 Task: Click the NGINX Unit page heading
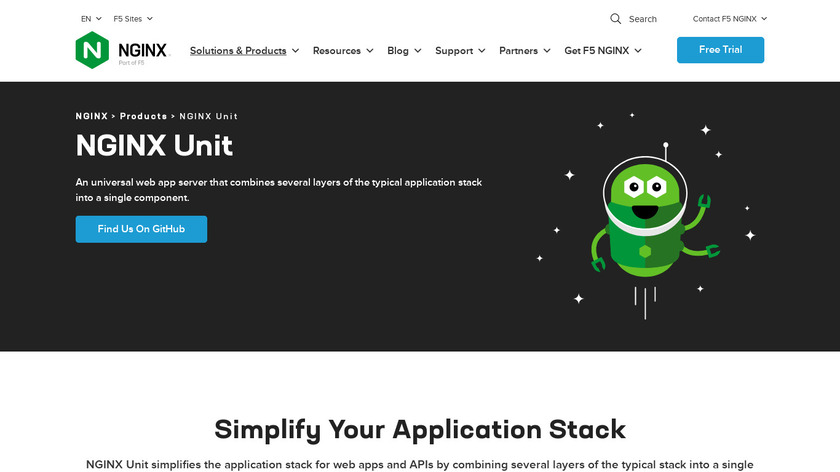[154, 145]
